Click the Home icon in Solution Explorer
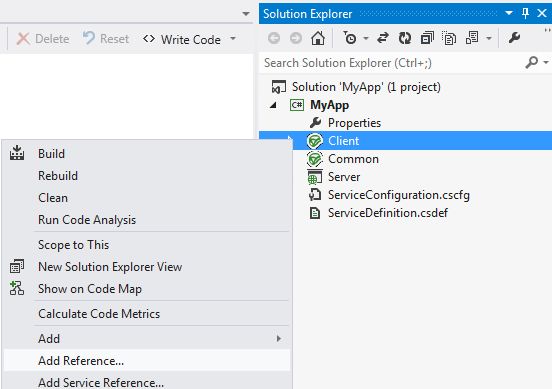Screen dimensions: 552x389 pyautogui.click(x=318, y=38)
